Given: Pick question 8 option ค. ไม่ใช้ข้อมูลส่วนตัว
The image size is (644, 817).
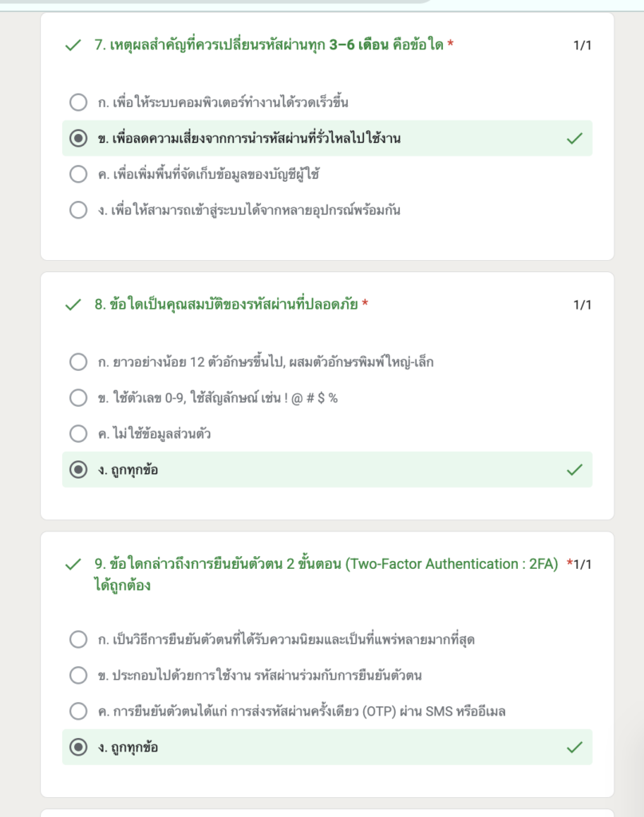Looking at the screenshot, I should click(x=78, y=433).
